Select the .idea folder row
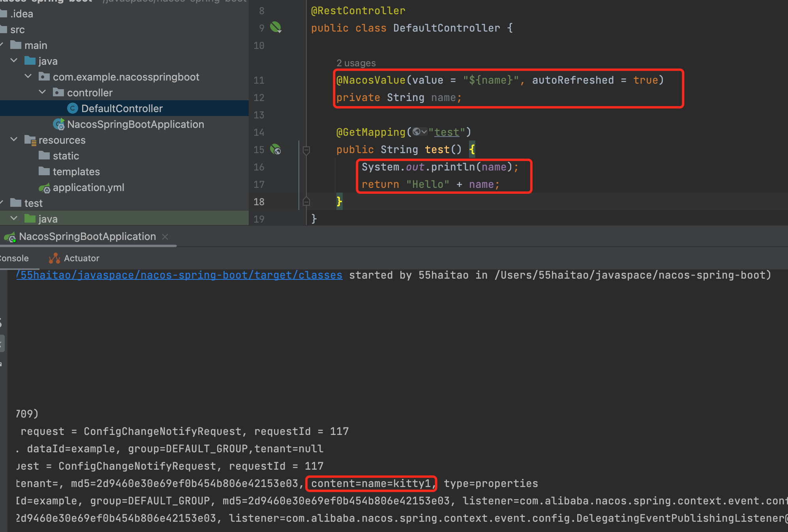 124,14
